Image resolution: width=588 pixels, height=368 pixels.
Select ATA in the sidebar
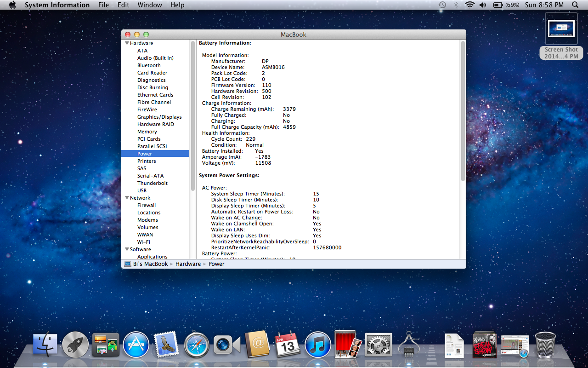pyautogui.click(x=142, y=51)
